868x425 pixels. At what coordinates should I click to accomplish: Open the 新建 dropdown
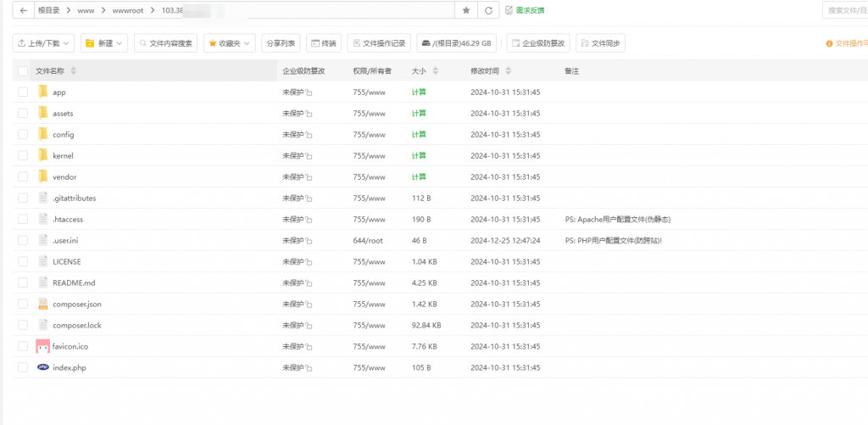coord(104,43)
